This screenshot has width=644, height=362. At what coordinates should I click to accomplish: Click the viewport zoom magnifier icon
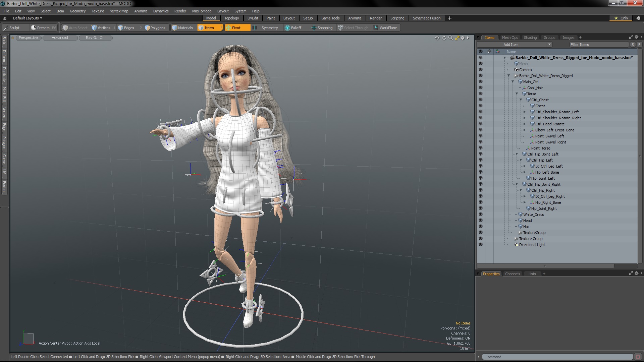450,38
